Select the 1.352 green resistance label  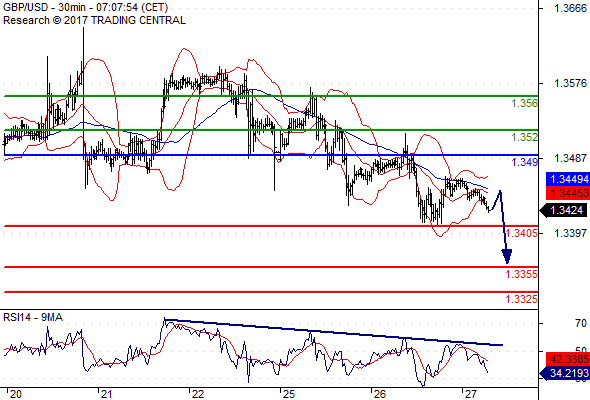click(524, 137)
